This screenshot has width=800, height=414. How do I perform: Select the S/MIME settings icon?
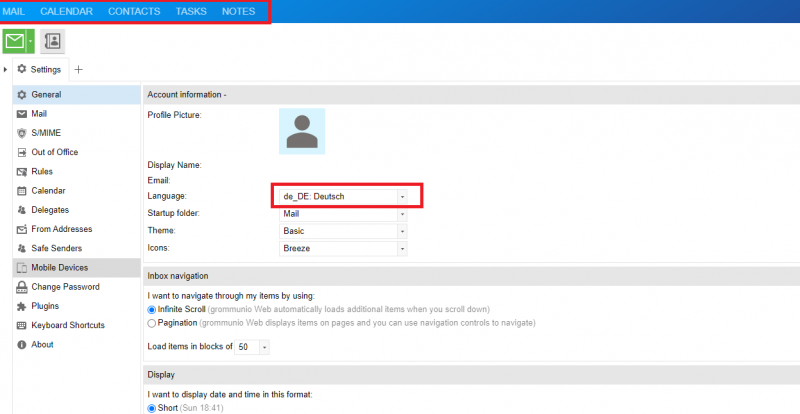click(x=21, y=133)
